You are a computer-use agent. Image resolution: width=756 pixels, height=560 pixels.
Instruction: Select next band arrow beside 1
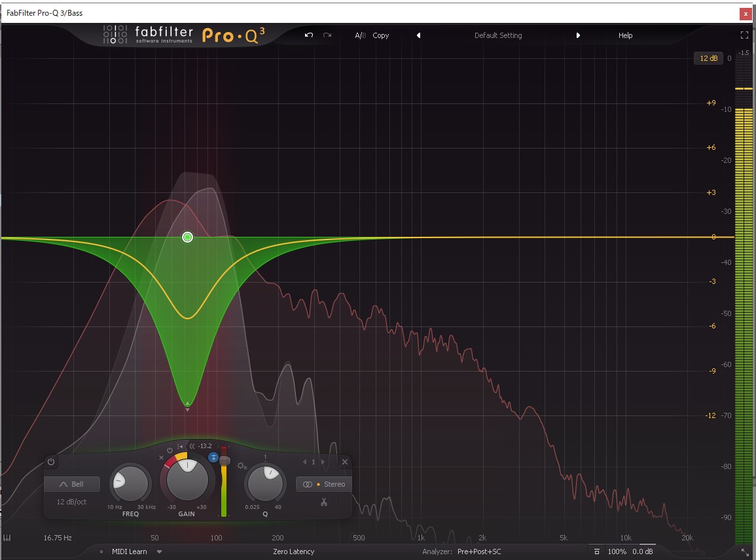323,462
